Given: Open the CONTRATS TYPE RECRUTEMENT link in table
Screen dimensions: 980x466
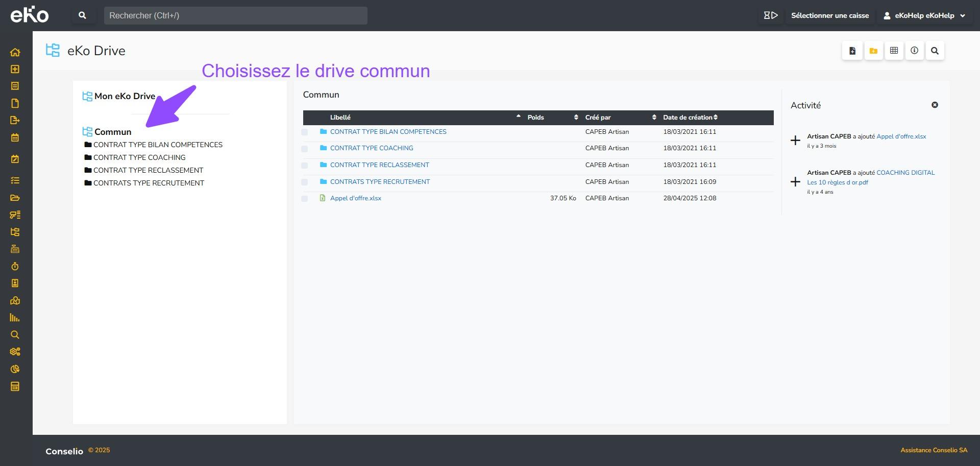Looking at the screenshot, I should (380, 182).
